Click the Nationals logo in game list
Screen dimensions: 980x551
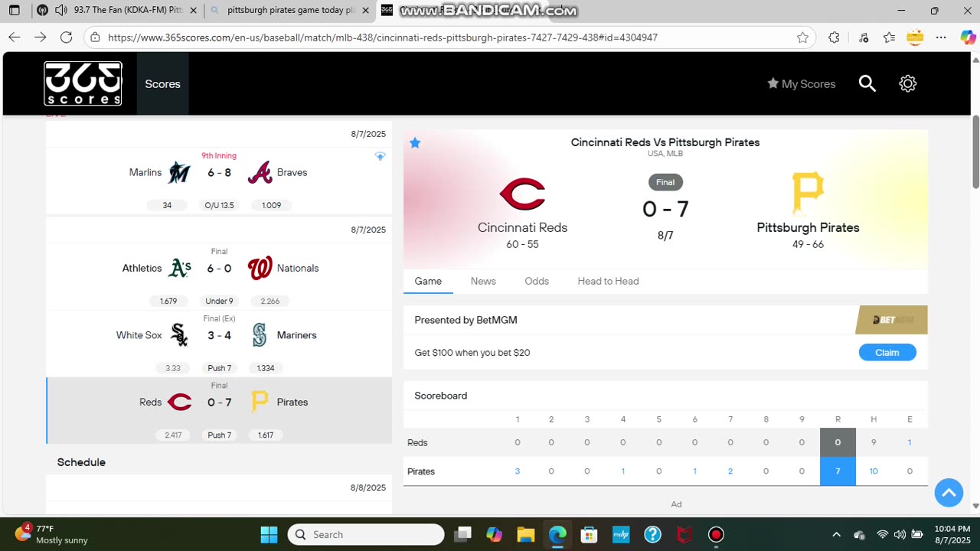click(x=260, y=268)
